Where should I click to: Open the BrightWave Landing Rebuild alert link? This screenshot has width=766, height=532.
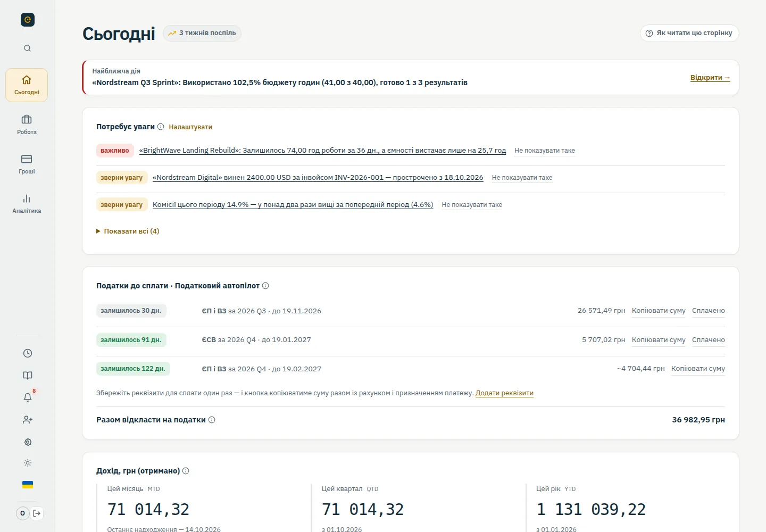322,151
